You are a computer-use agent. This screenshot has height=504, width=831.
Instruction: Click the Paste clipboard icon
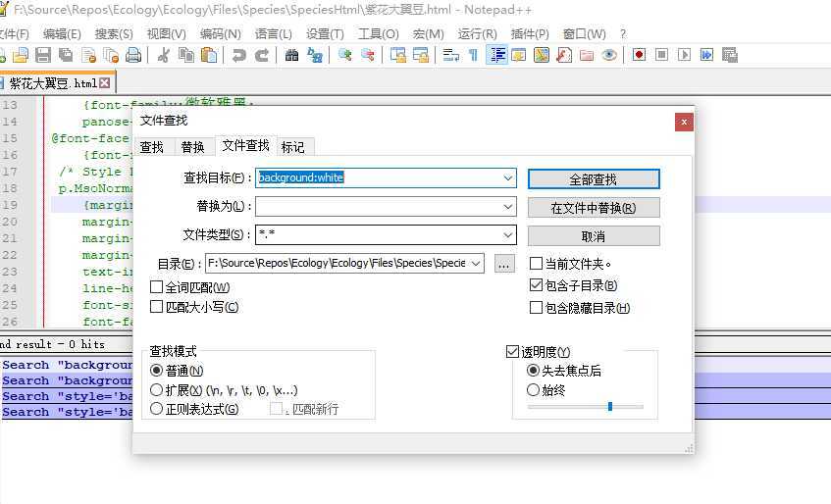[x=209, y=55]
